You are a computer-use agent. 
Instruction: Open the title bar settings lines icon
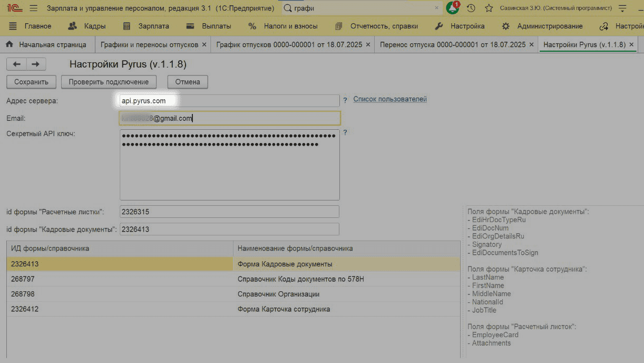[623, 8]
